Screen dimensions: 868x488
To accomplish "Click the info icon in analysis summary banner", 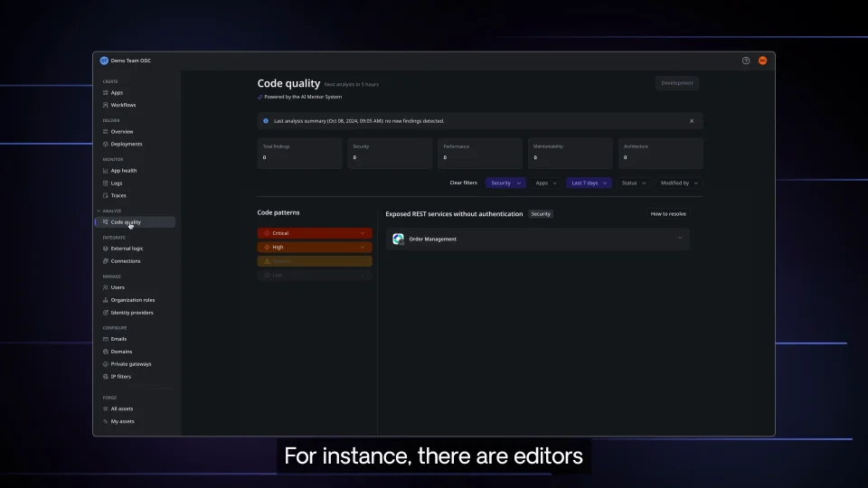I will 266,120.
